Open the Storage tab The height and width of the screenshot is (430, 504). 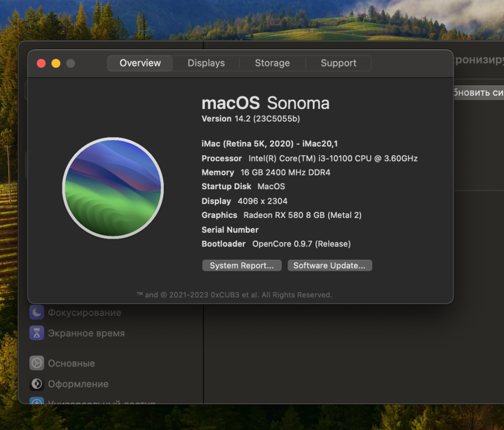pyautogui.click(x=272, y=63)
